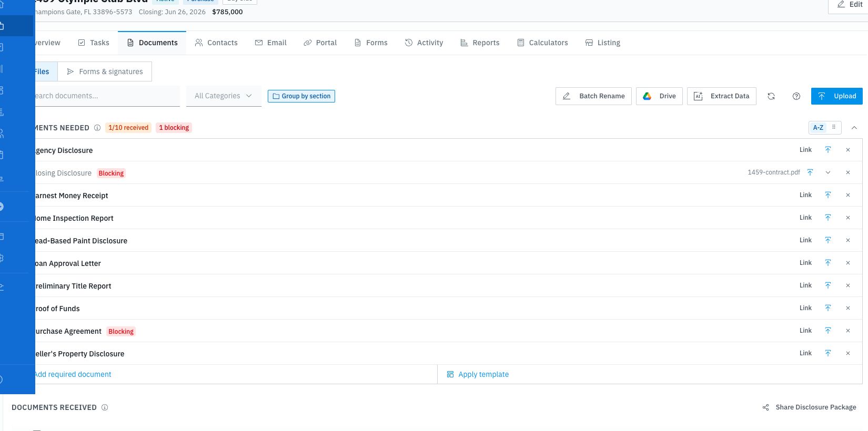This screenshot has width=868, height=431.
Task: Focus the Search documents field
Action: click(107, 96)
